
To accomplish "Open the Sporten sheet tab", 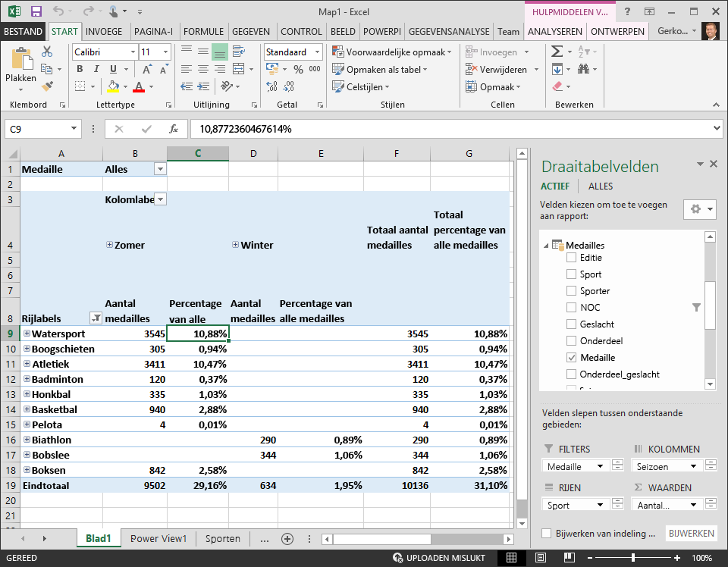I will 223,539.
